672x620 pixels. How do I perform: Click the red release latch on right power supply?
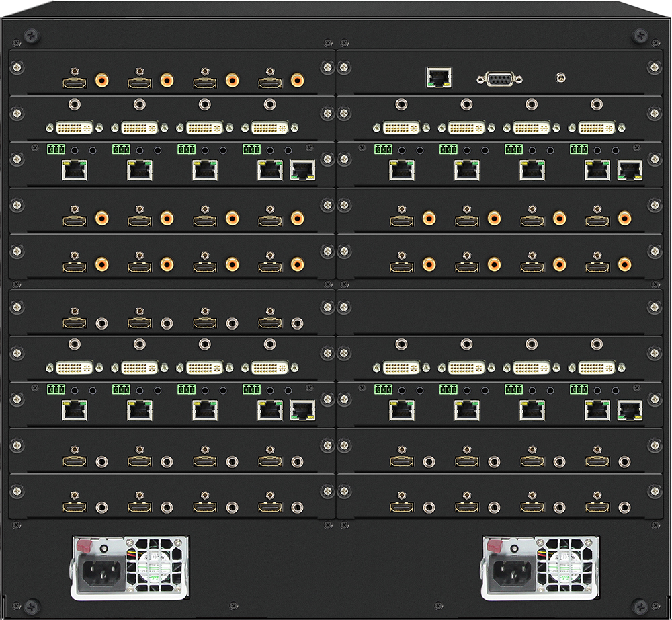495,545
